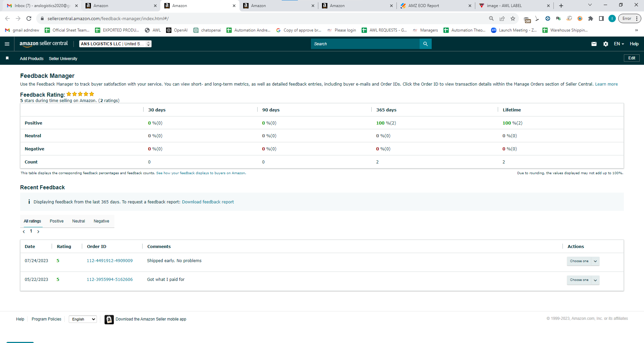Switch to the Neutral tab
Screen dimensions: 644x343
pyautogui.click(x=78, y=221)
